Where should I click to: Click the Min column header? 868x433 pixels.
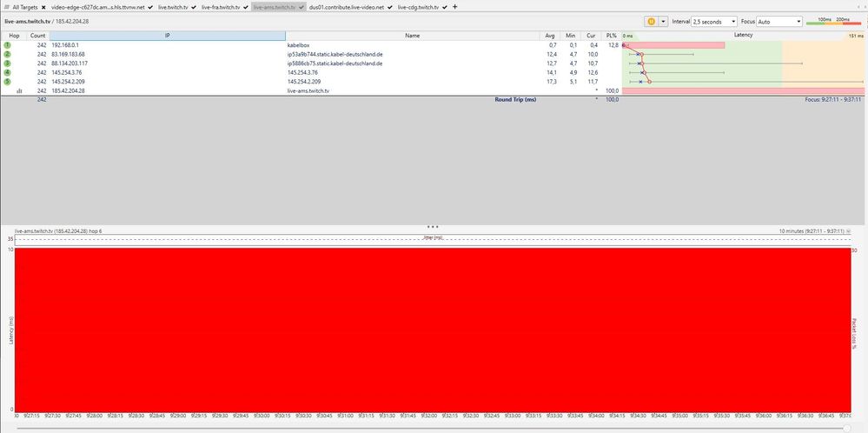tap(570, 36)
